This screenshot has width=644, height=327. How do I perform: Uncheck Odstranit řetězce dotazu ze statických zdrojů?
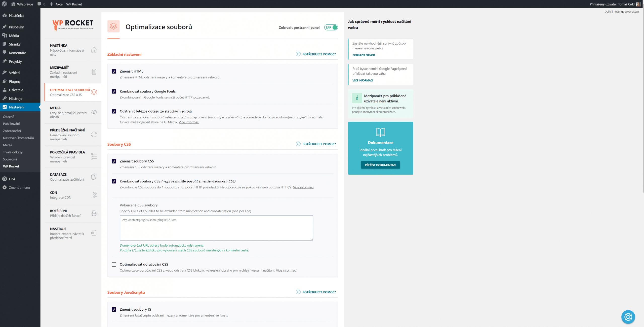point(114,111)
